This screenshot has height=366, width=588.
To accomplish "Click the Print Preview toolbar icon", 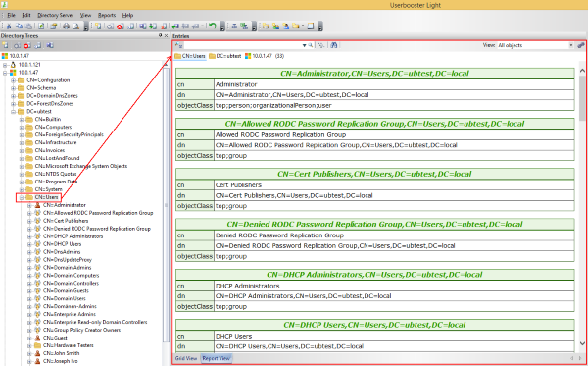I will 76,26.
